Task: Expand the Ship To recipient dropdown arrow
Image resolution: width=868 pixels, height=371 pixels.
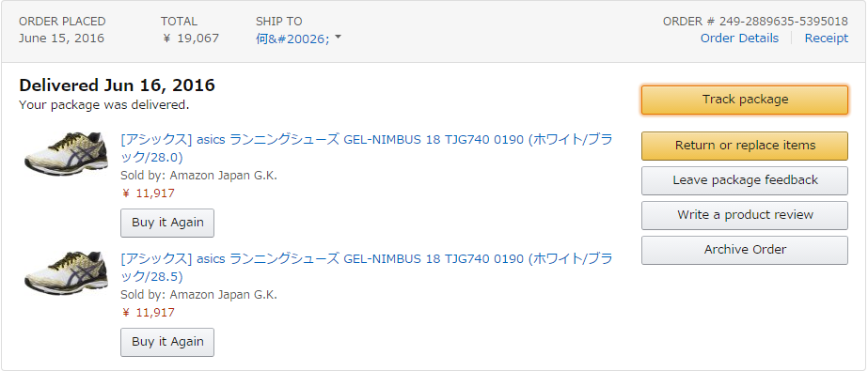Action: coord(339,38)
